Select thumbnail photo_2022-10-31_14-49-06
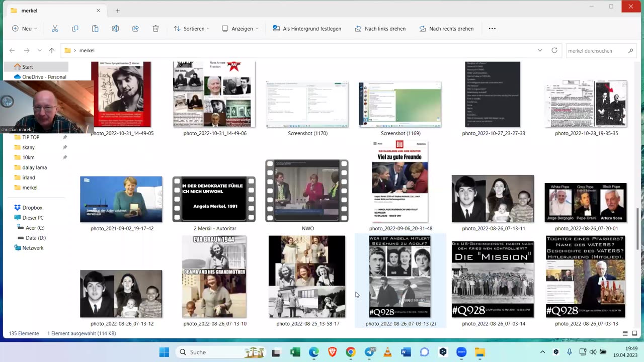This screenshot has height=362, width=644. [214, 95]
